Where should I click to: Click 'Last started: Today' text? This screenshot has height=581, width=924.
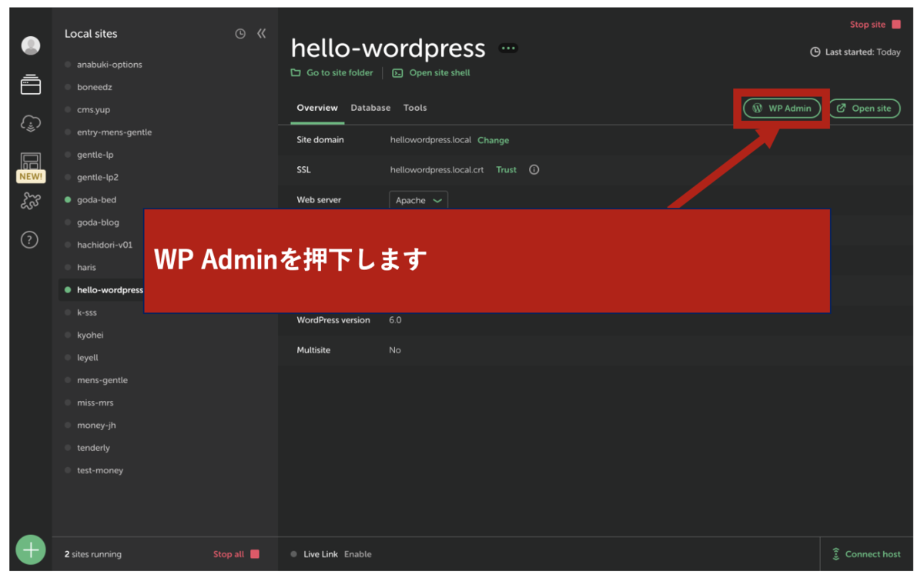862,52
